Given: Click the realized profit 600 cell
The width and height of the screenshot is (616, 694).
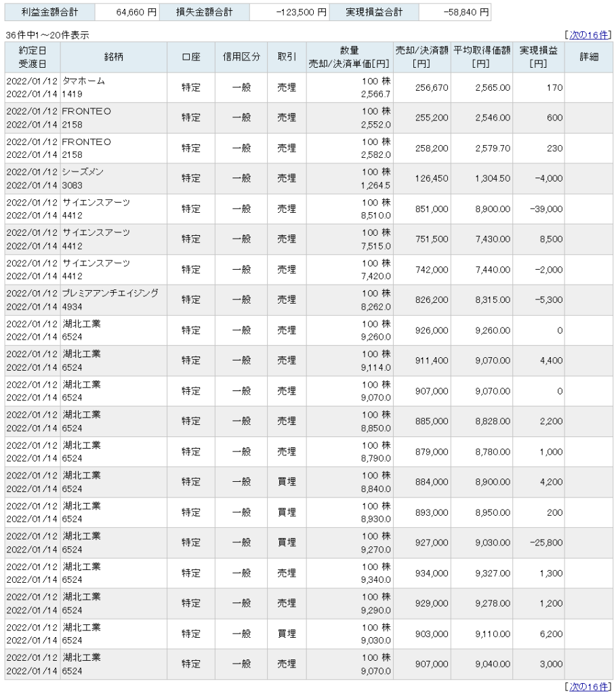Looking at the screenshot, I should pyautogui.click(x=539, y=118).
